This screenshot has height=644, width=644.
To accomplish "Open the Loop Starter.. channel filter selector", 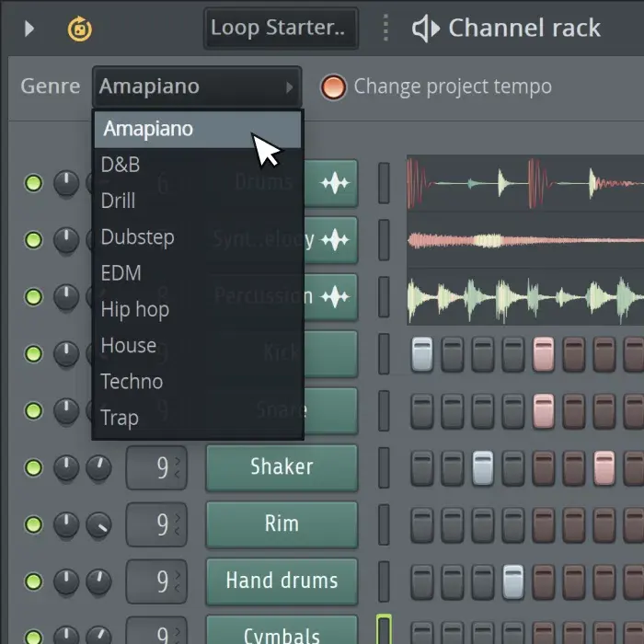I will pyautogui.click(x=281, y=28).
